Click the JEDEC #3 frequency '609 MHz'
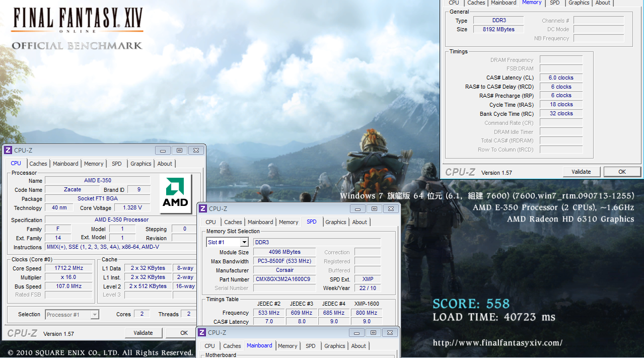Image resolution: width=644 pixels, height=358 pixels. (302, 313)
